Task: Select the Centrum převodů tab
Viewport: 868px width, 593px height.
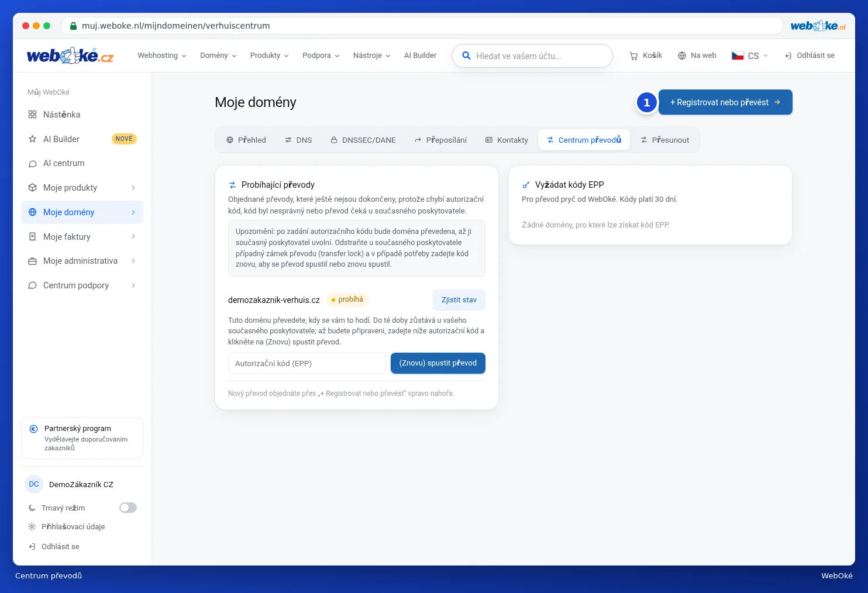Action: 584,140
